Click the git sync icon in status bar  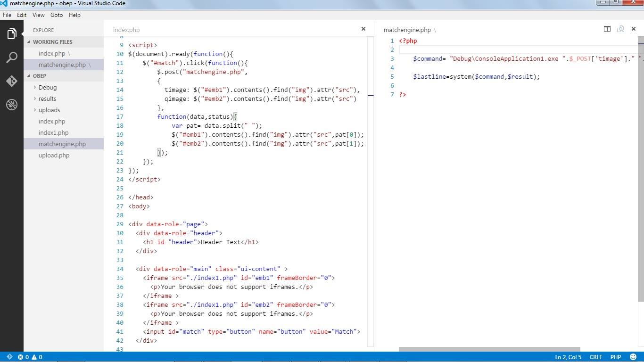[x=9, y=357]
